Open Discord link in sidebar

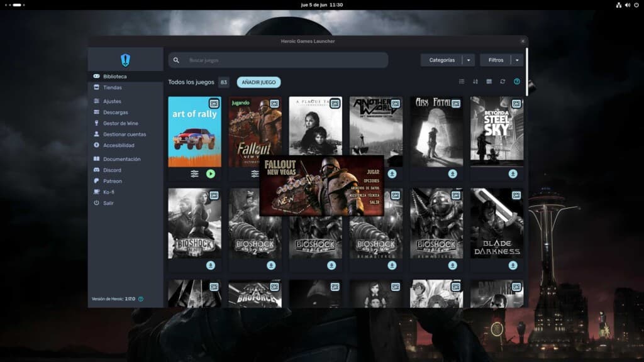(x=125, y=170)
